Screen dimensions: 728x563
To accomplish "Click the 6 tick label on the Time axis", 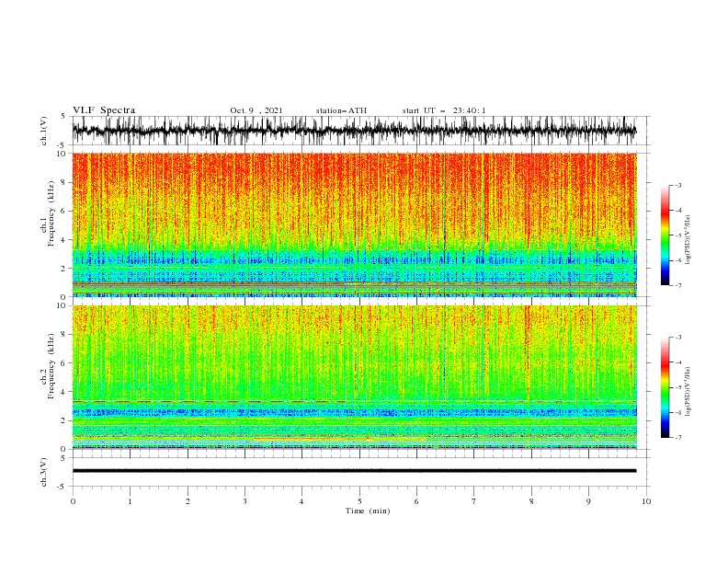I will [416, 501].
